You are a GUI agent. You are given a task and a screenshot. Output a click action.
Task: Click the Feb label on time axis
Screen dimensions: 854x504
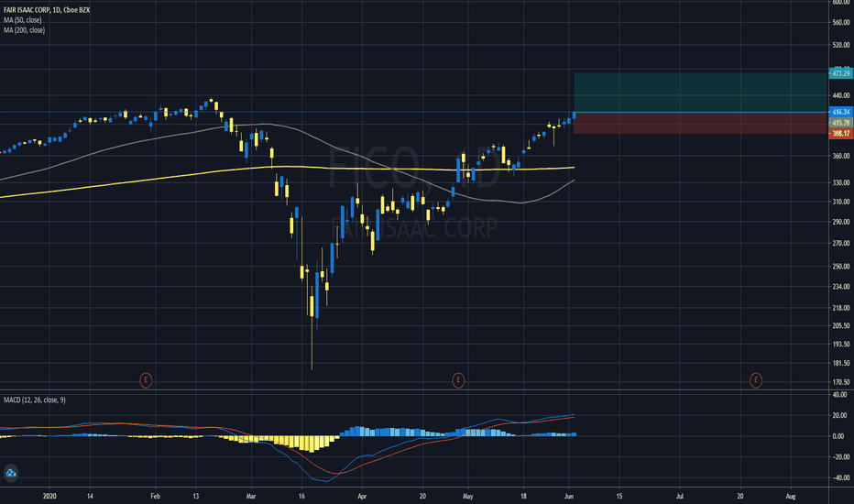[155, 496]
